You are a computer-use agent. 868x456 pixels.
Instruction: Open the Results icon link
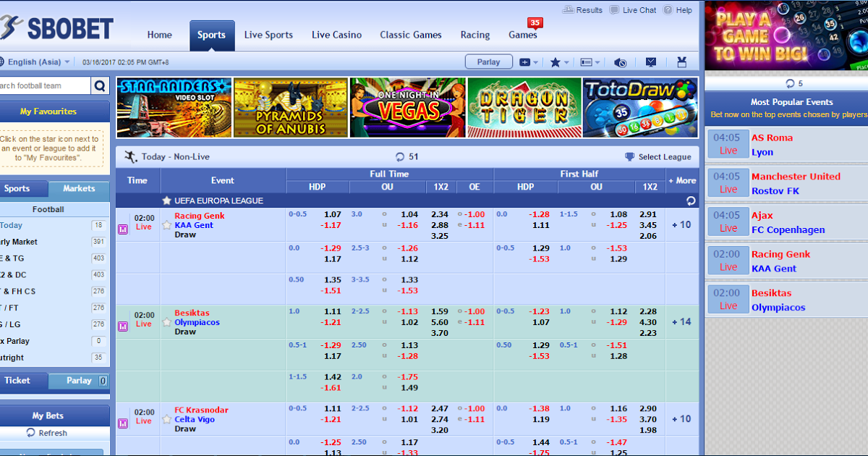pyautogui.click(x=568, y=10)
